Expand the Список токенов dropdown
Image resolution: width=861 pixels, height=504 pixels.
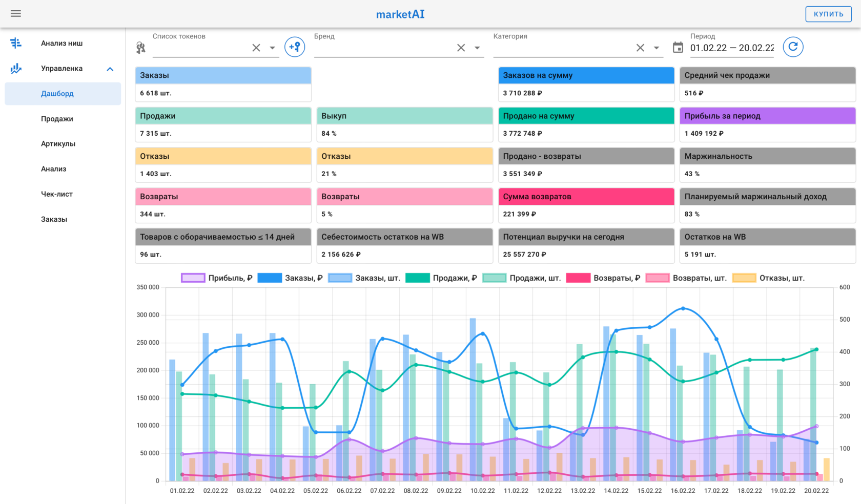coord(273,48)
